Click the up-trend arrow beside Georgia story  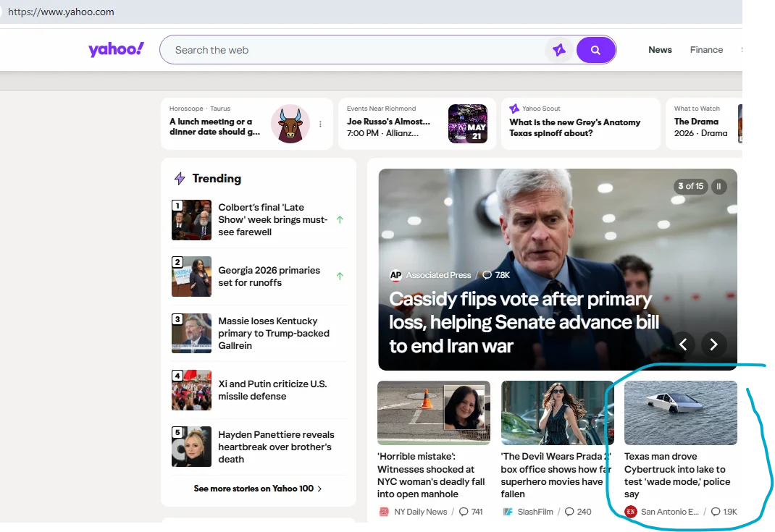(x=340, y=276)
